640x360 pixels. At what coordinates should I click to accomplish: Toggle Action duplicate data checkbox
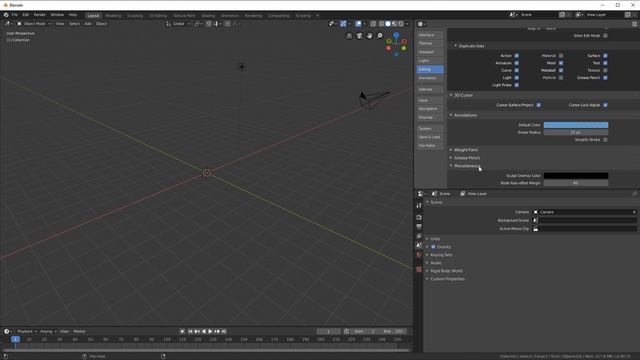click(517, 56)
